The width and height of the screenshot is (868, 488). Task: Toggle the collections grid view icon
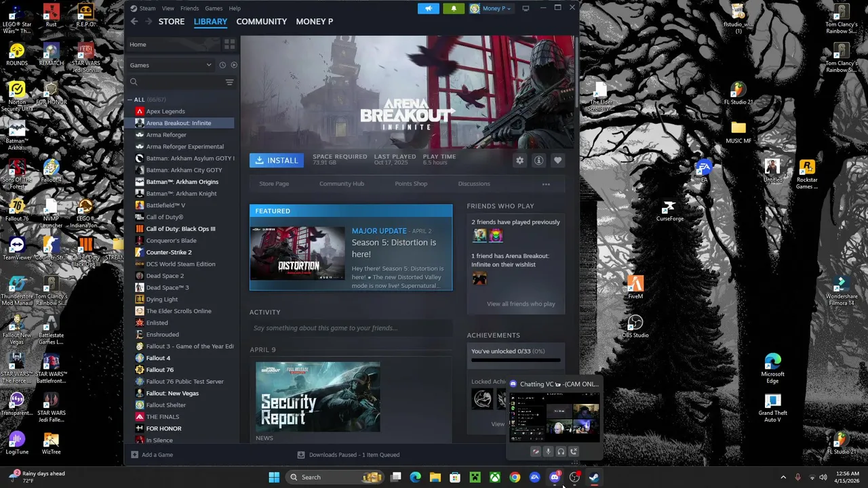(x=229, y=44)
